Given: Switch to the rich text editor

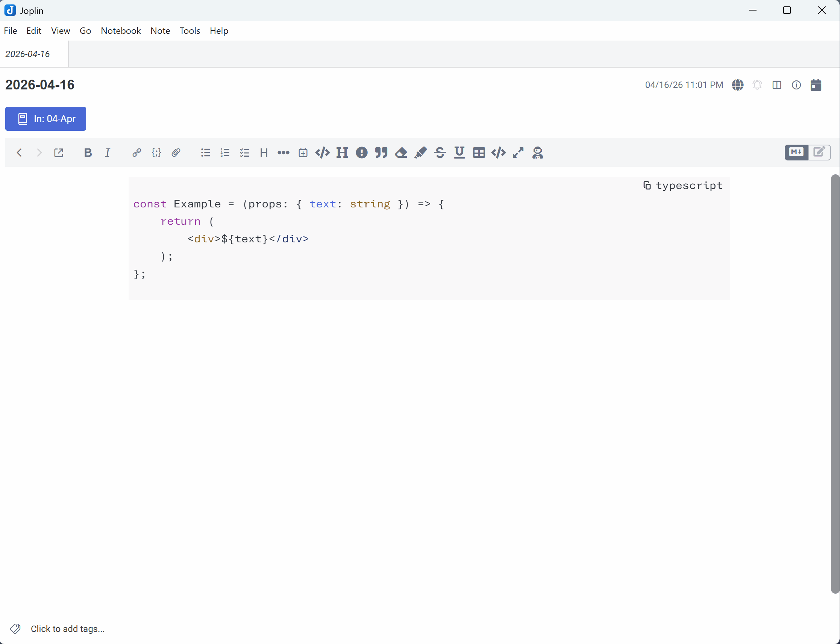Looking at the screenshot, I should coord(819,152).
